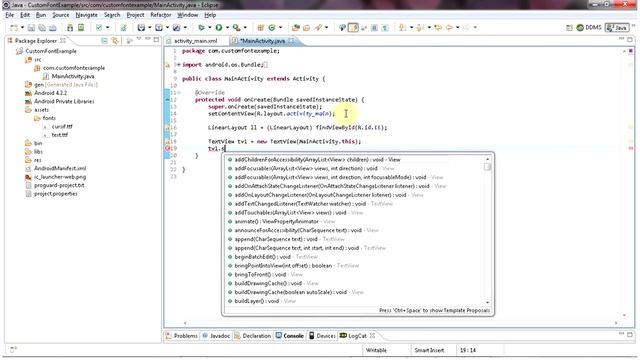Switch to the Java perspective button
The image size is (640, 360).
617,28
